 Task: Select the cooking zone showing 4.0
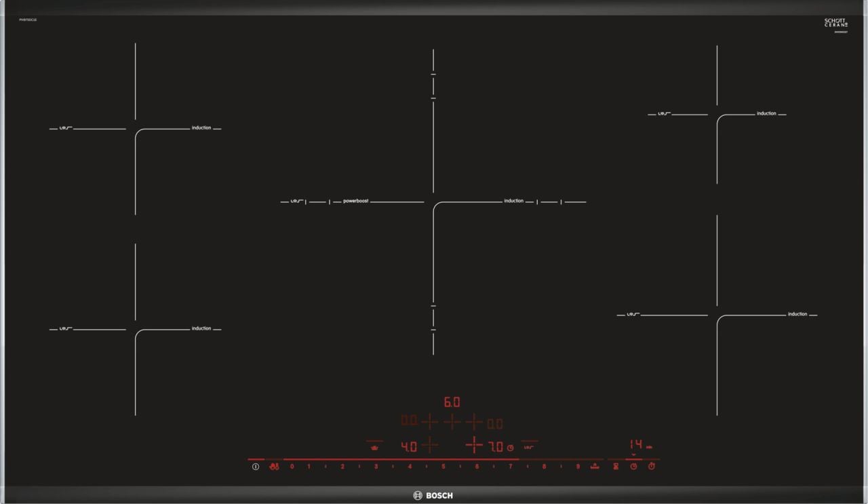tap(409, 447)
